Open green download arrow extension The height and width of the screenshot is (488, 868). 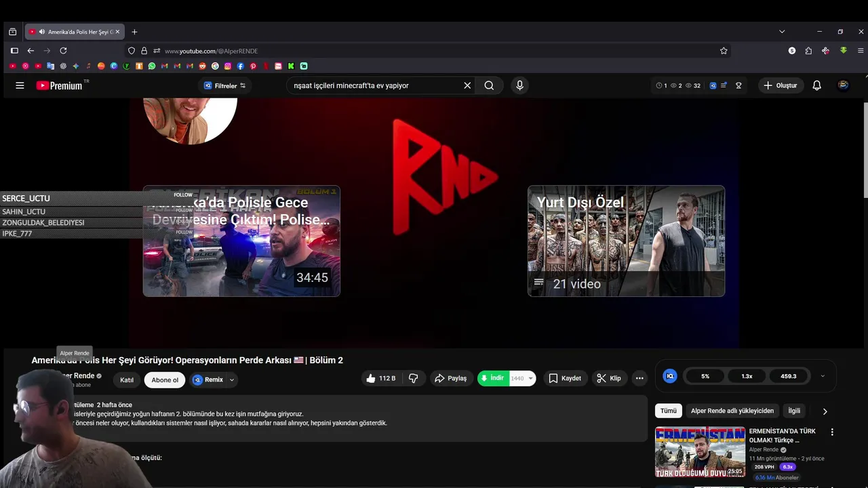pos(844,51)
